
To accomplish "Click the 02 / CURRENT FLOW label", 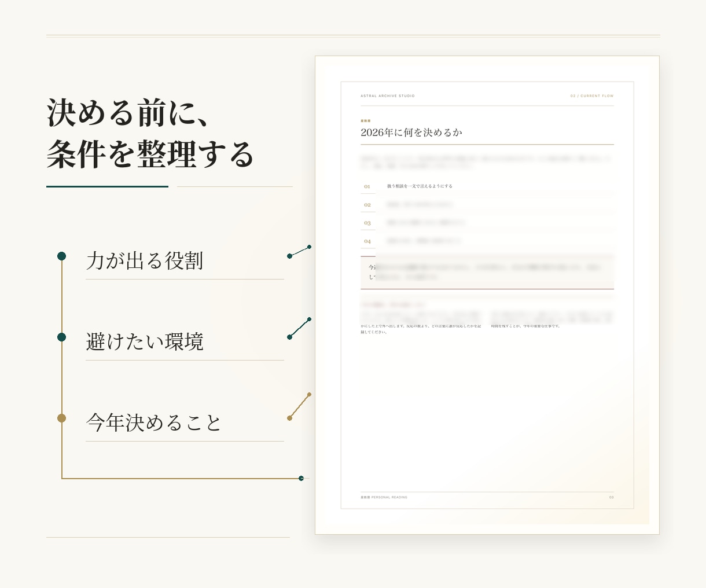I will [592, 96].
